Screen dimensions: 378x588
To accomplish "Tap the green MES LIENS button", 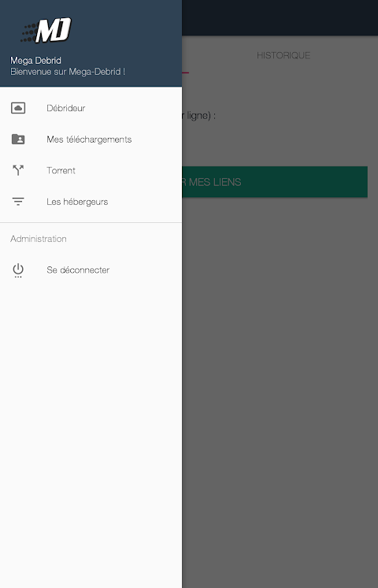I will tap(275, 182).
